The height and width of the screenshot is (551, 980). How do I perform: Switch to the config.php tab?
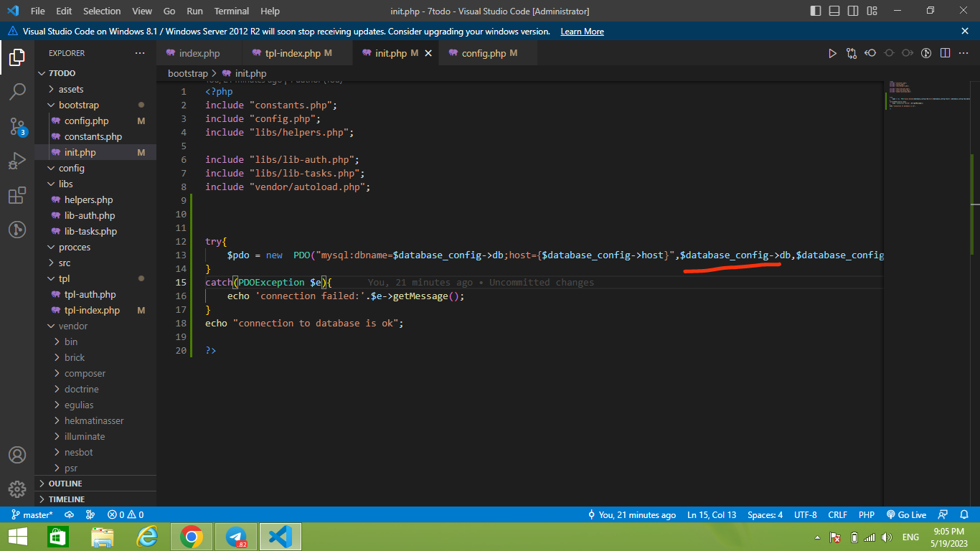click(x=488, y=53)
